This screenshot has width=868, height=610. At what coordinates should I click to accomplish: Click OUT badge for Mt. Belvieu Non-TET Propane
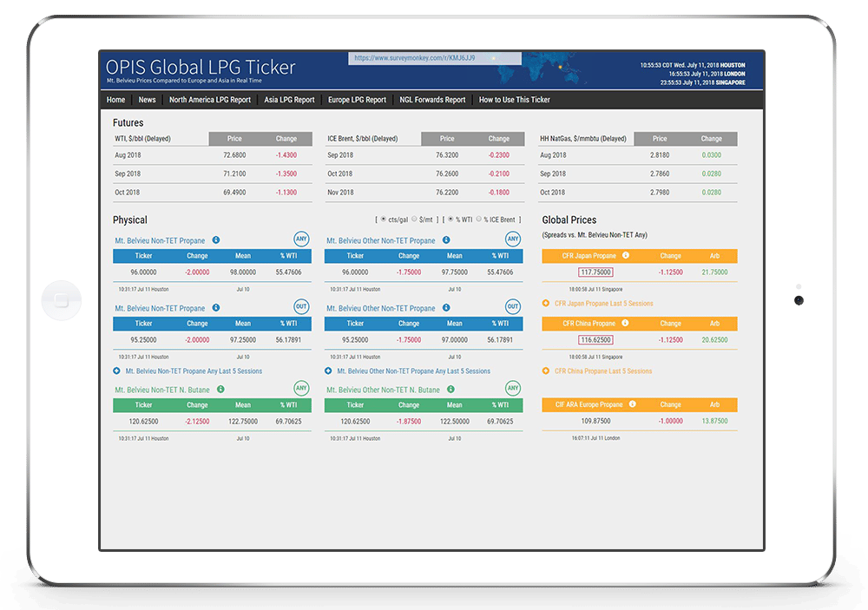click(x=301, y=306)
